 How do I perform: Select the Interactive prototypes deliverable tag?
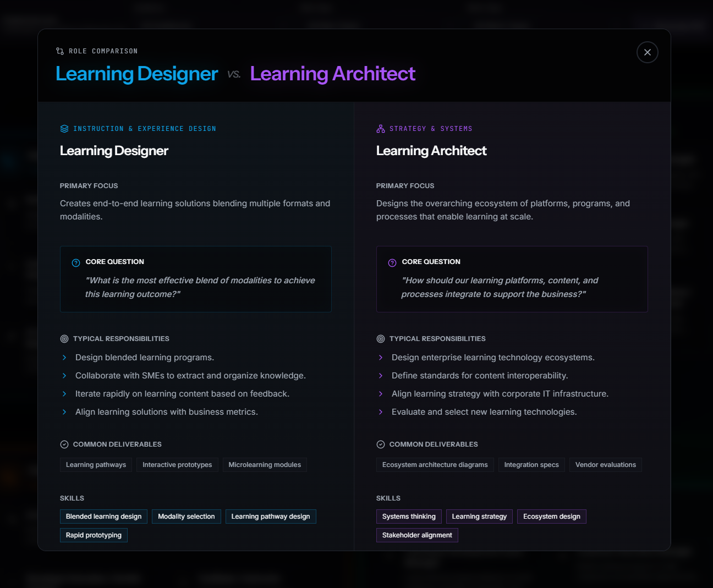click(x=177, y=465)
